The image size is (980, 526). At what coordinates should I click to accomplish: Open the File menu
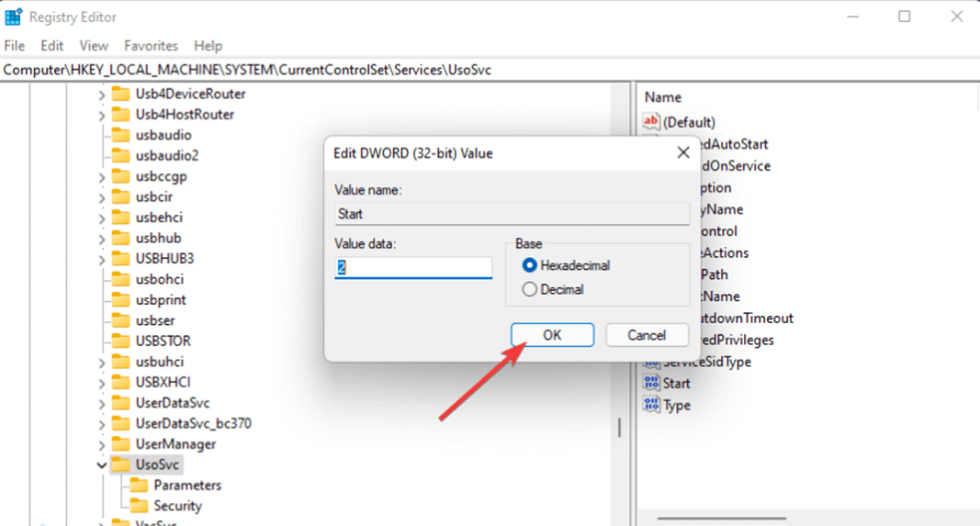[x=15, y=46]
